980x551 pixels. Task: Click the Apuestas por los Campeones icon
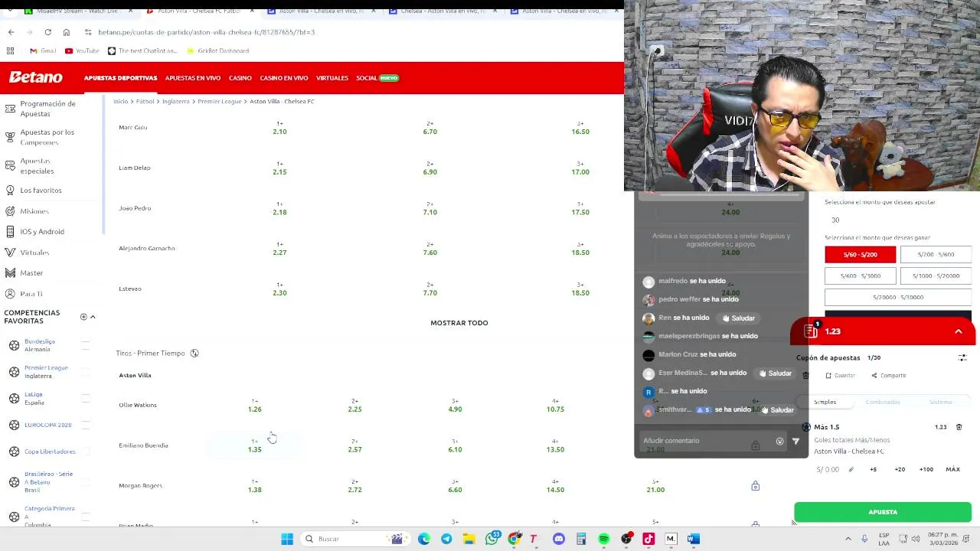(x=10, y=137)
